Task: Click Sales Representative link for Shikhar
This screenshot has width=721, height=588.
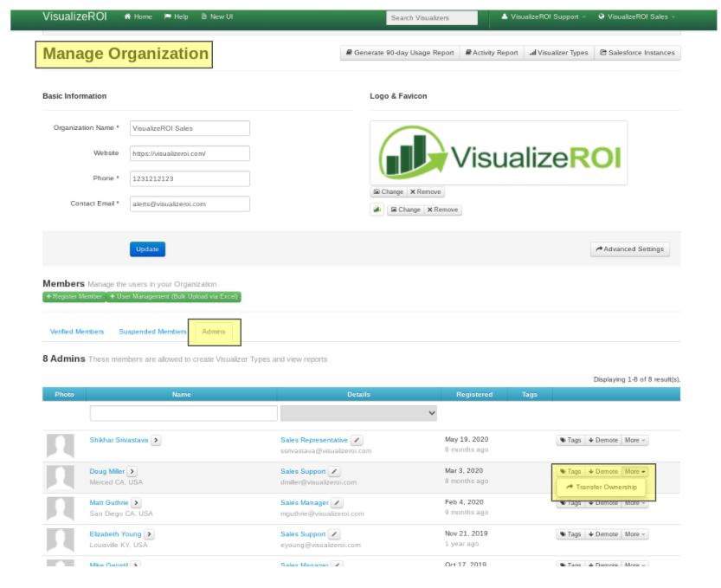Action: point(314,440)
